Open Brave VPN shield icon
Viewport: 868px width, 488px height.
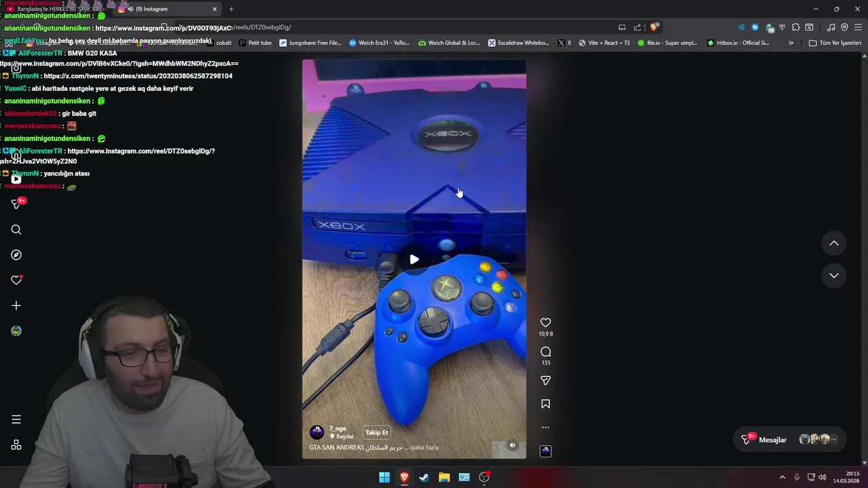click(844, 27)
